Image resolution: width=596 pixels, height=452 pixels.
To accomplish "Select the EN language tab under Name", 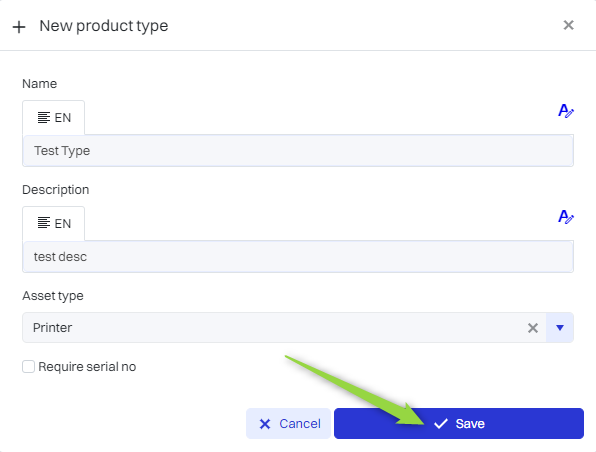I will (x=54, y=117).
